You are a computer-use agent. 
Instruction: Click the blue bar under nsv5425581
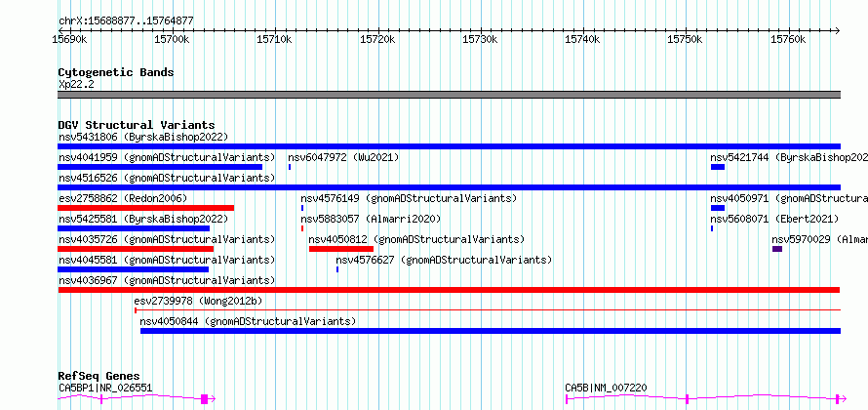(x=134, y=228)
